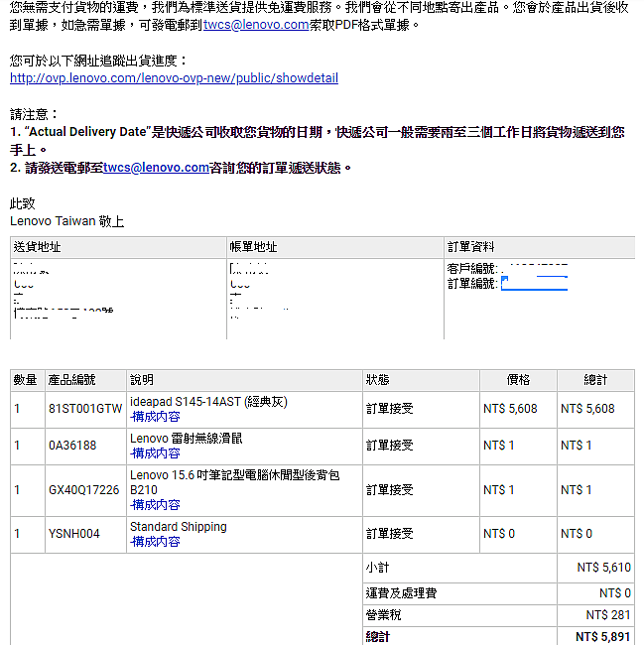Select product number 81ST001GTW
Viewport: 644px width, 645px height.
[x=85, y=409]
